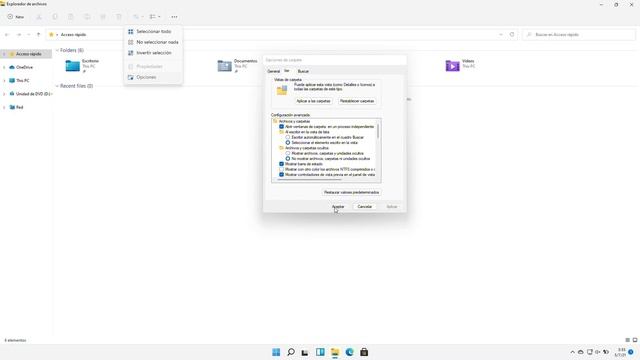Choose Opciones from the menu

(x=153, y=77)
